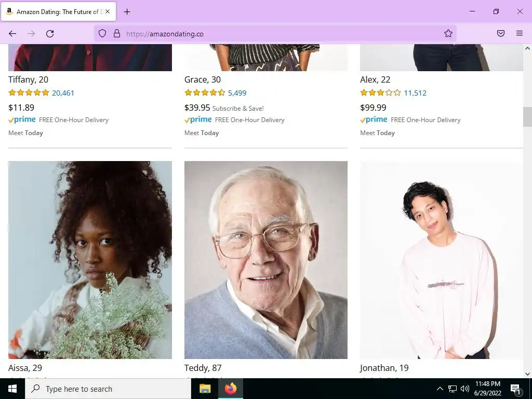This screenshot has width=532, height=399.
Task: Click the prime logo under Alex
Action: [374, 120]
